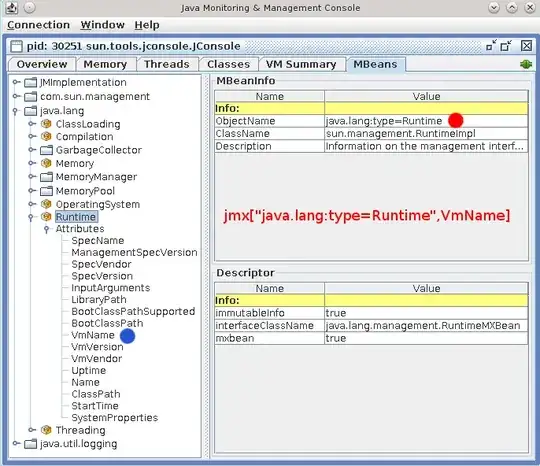Expand the MemoryPool node
Screen dimensions: 540x466
click(x=32, y=190)
